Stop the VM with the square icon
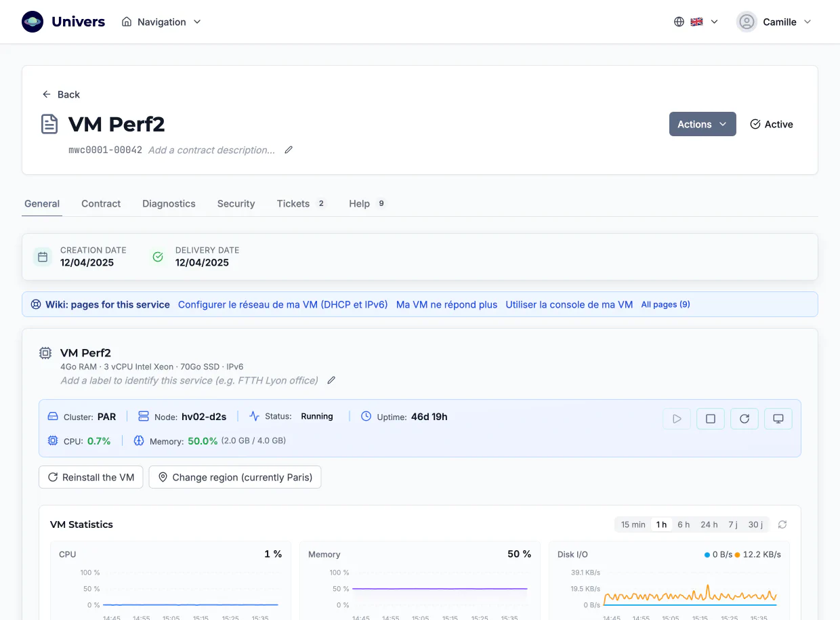This screenshot has width=840, height=620. pos(711,419)
